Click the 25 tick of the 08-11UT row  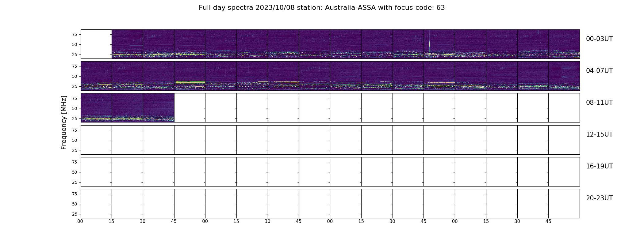[x=75, y=118]
